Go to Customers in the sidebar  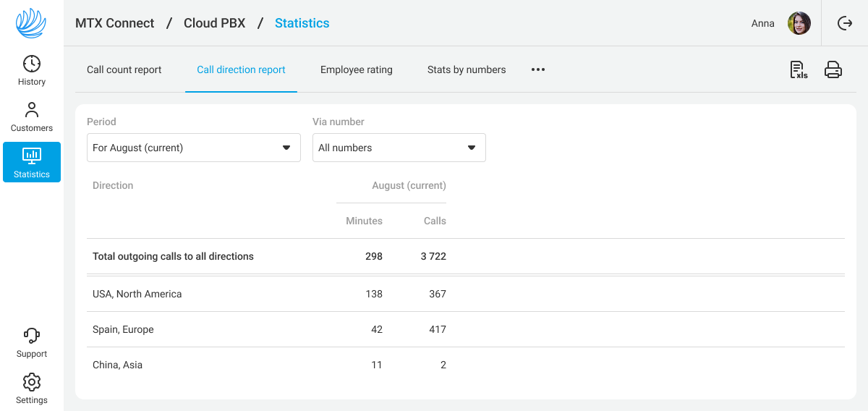click(32, 116)
